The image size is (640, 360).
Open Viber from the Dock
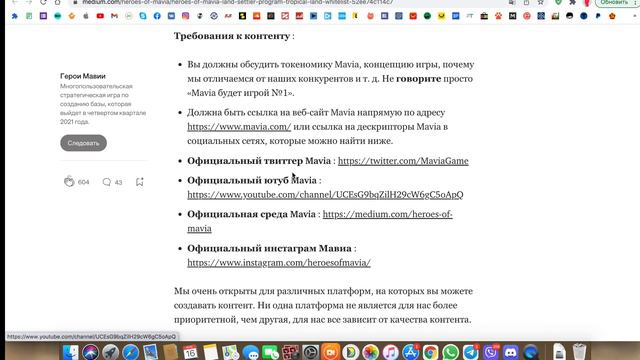point(491,352)
